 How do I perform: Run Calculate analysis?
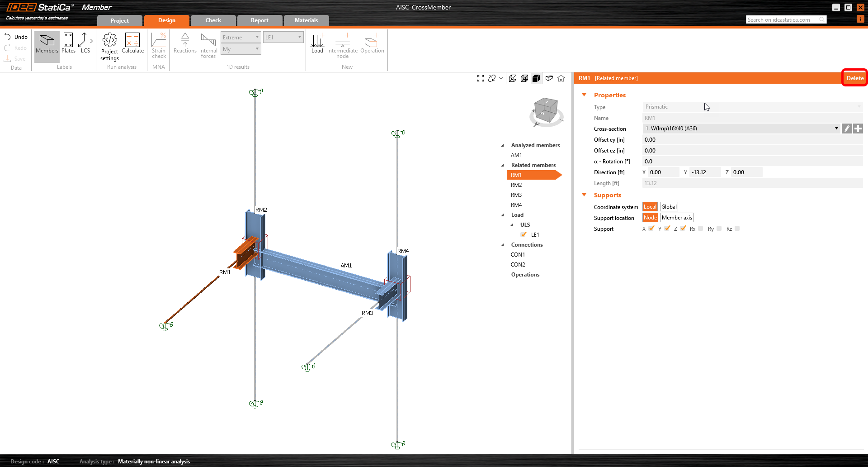[132, 43]
